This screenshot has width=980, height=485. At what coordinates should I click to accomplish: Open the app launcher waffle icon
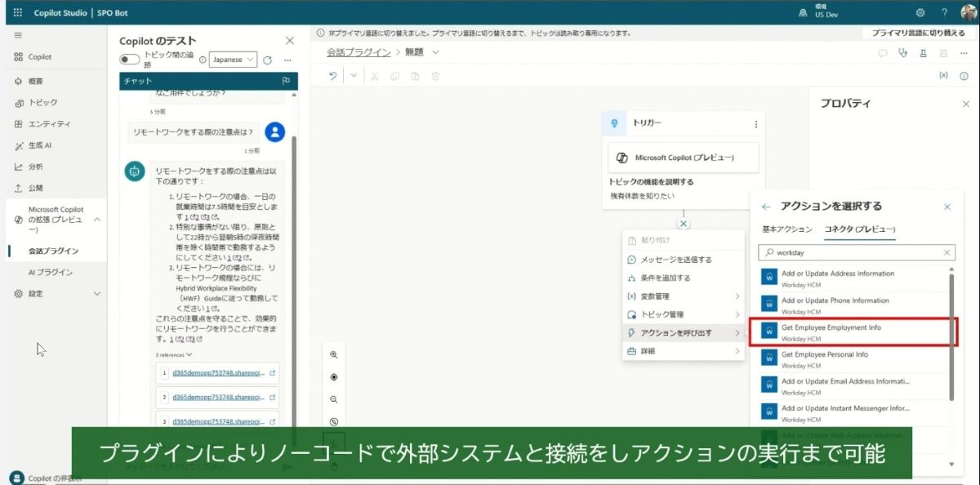point(18,13)
